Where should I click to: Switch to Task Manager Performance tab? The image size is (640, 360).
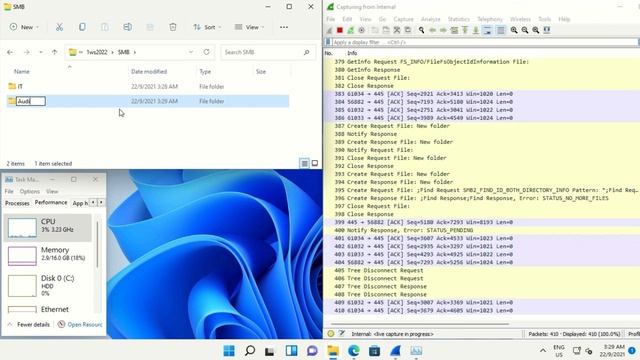[x=51, y=202]
